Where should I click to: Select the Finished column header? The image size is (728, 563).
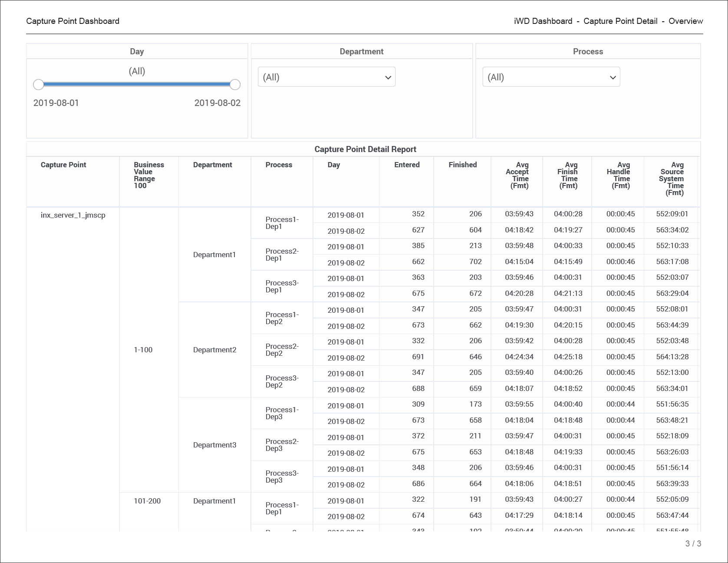click(x=462, y=165)
